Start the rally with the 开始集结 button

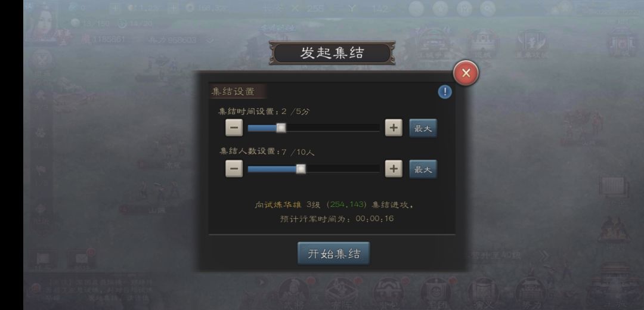333,253
